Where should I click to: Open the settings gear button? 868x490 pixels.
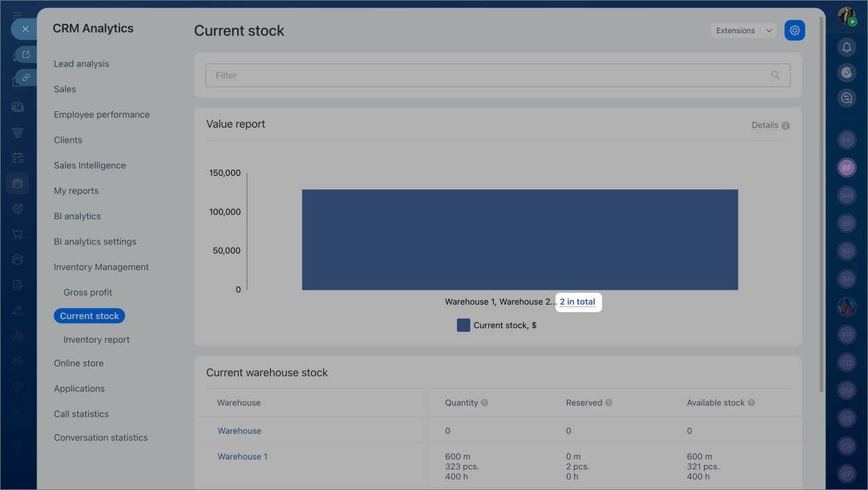[795, 31]
